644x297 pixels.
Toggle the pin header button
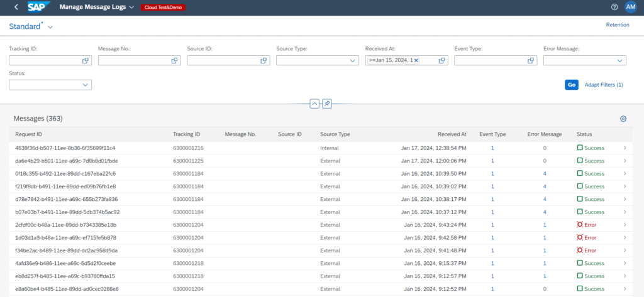[327, 104]
